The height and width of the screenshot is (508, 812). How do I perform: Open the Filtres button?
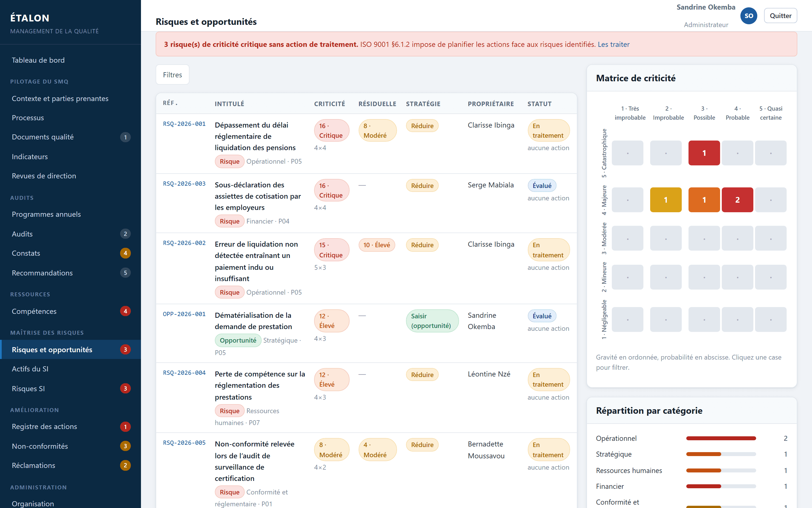[173, 75]
